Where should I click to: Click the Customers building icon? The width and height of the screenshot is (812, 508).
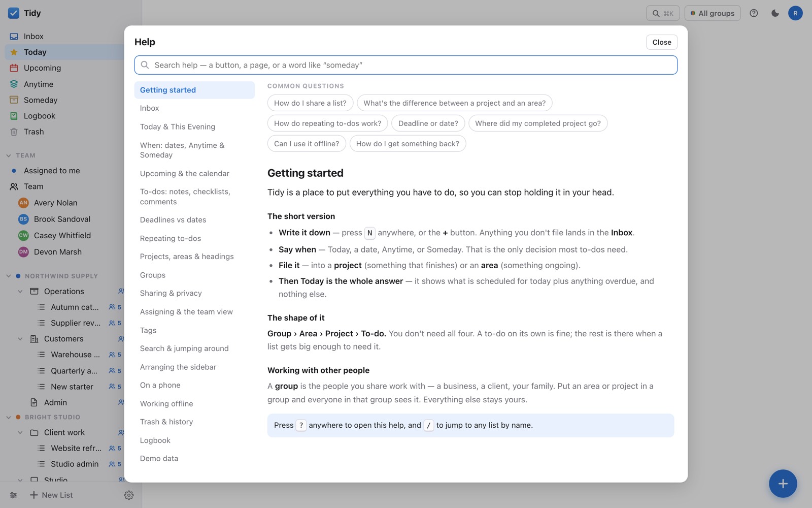(x=34, y=339)
